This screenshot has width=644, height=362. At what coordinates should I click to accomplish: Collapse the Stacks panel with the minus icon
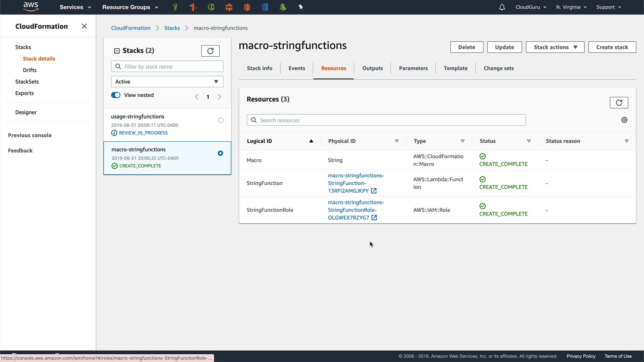pyautogui.click(x=117, y=51)
